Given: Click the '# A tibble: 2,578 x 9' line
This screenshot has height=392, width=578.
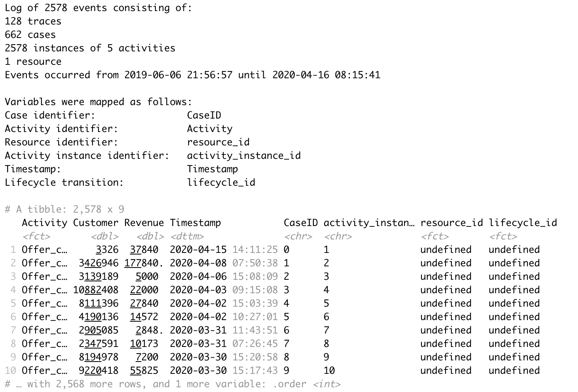Looking at the screenshot, I should [x=64, y=209].
